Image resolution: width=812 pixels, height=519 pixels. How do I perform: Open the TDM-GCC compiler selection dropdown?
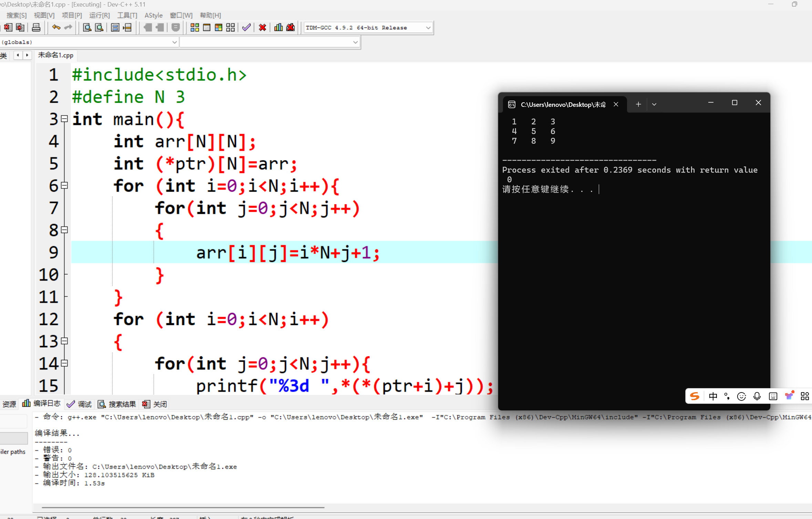pos(428,28)
